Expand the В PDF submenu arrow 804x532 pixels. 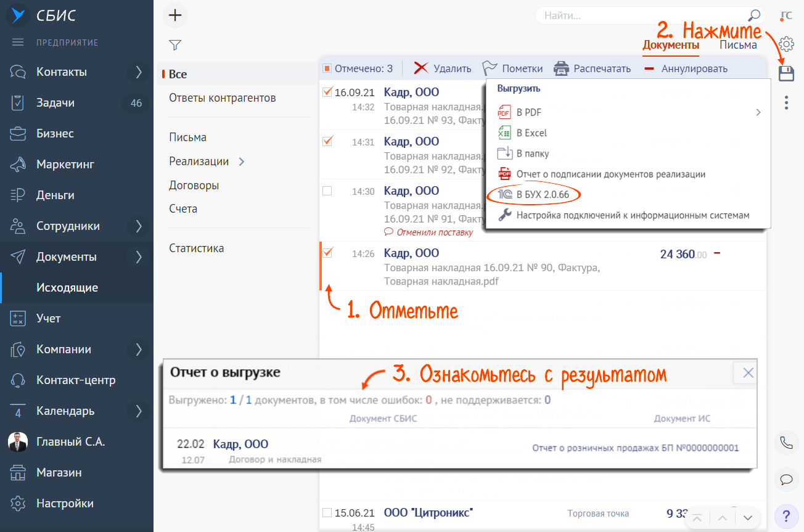click(x=758, y=112)
